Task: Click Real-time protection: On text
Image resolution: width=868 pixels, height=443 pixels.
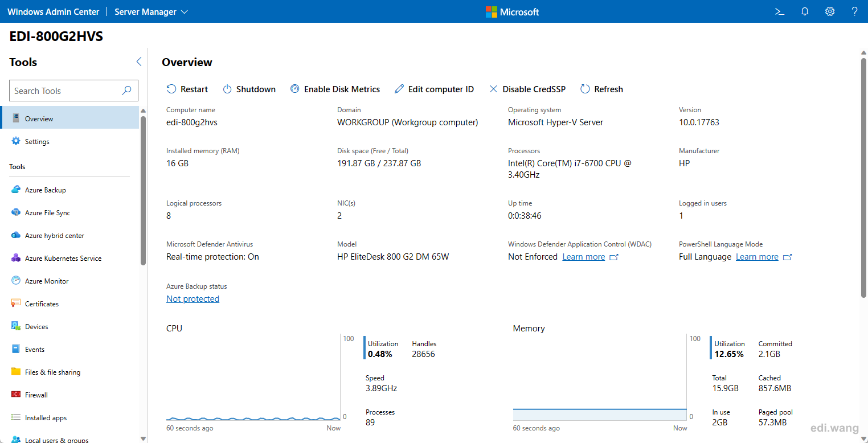Action: 212,257
